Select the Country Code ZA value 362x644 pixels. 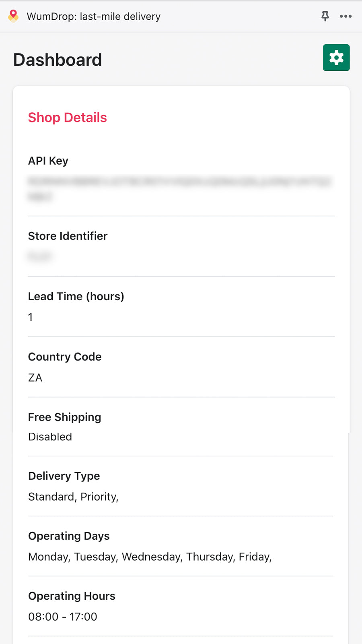[x=35, y=378]
